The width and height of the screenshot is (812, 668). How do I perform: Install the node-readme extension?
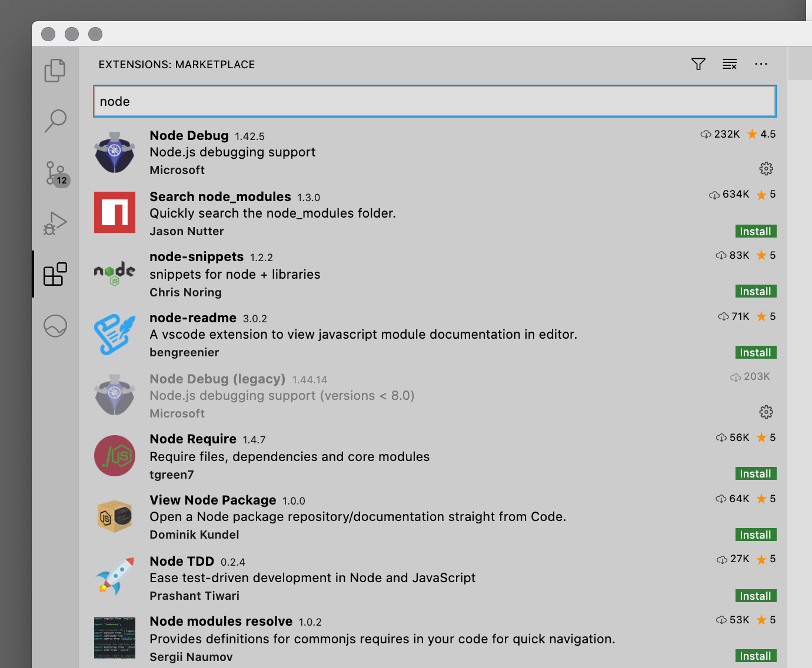pyautogui.click(x=756, y=353)
